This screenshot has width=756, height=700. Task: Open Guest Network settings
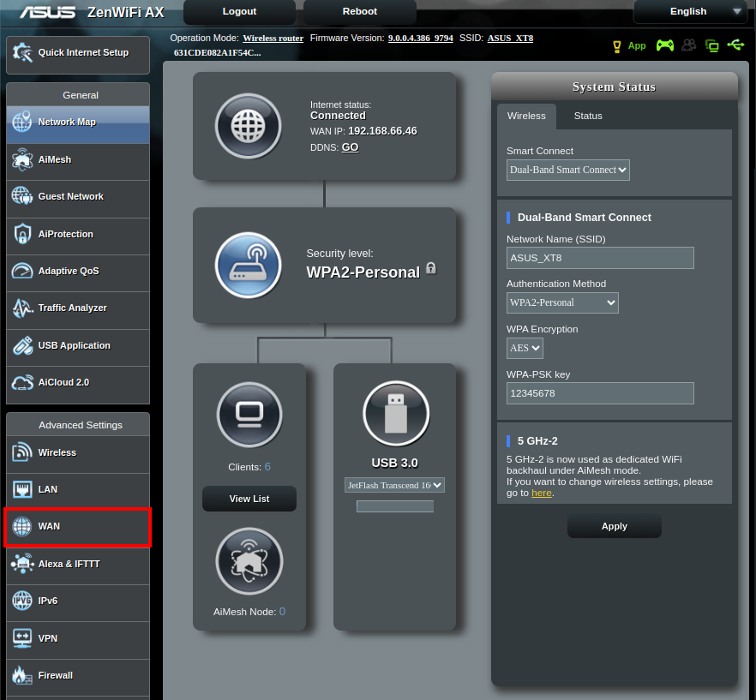[78, 199]
